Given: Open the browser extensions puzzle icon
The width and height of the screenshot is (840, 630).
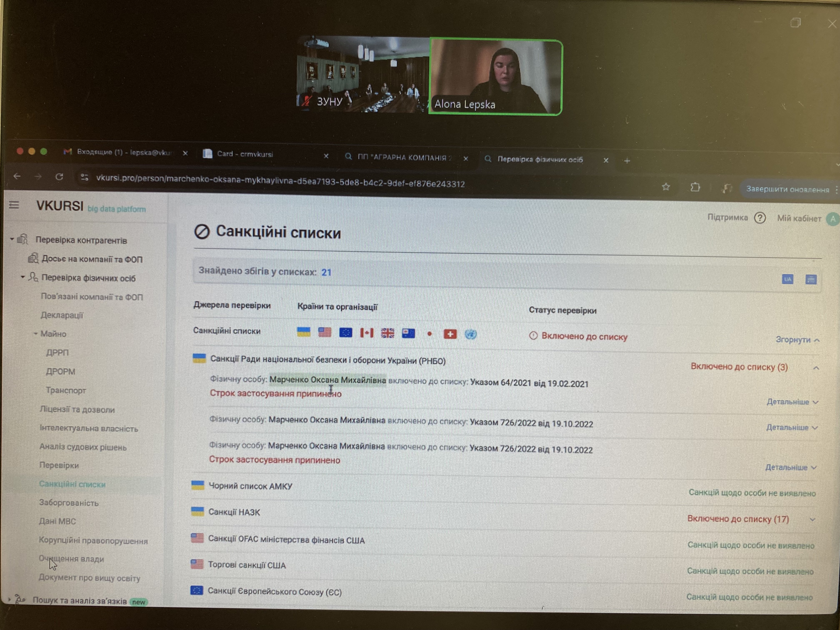Looking at the screenshot, I should click(x=695, y=187).
